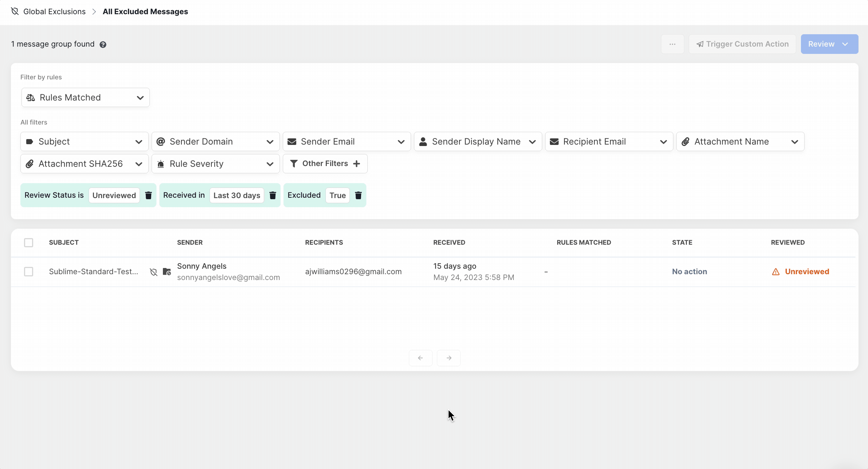Delete the Review Status filter chip

[148, 196]
